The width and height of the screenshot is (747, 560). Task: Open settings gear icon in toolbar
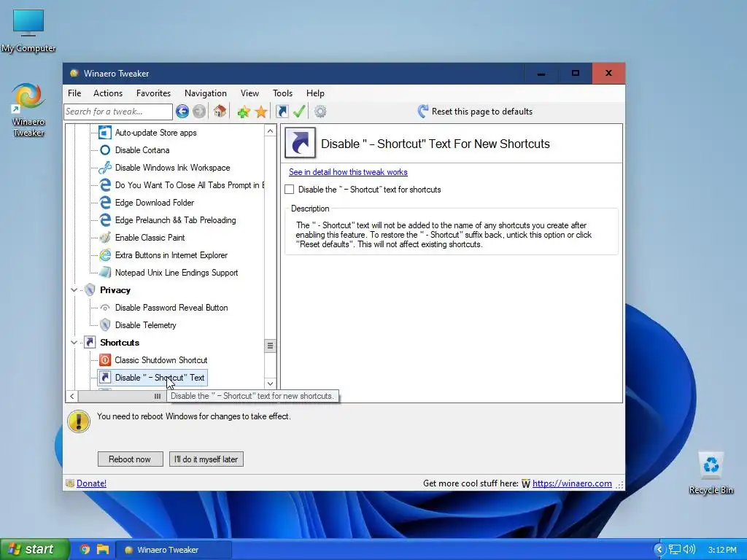coord(320,112)
